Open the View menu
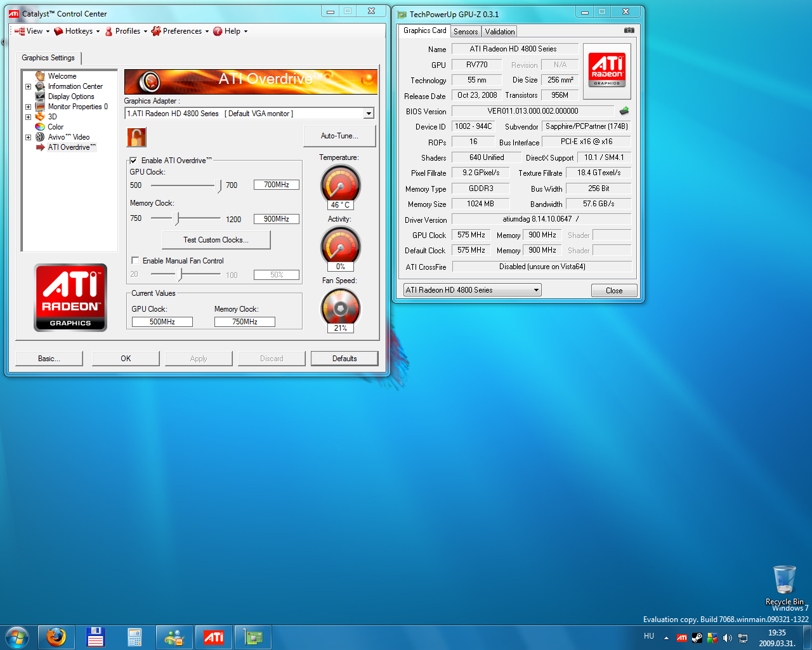Screen dimensions: 812x650 (32, 31)
